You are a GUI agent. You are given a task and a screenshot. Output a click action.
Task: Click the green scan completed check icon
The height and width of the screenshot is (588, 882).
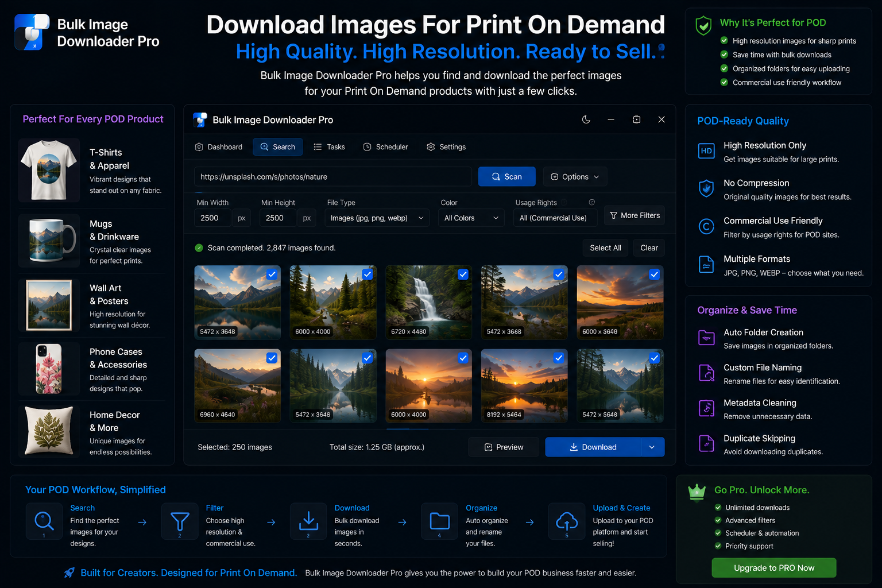tap(199, 248)
